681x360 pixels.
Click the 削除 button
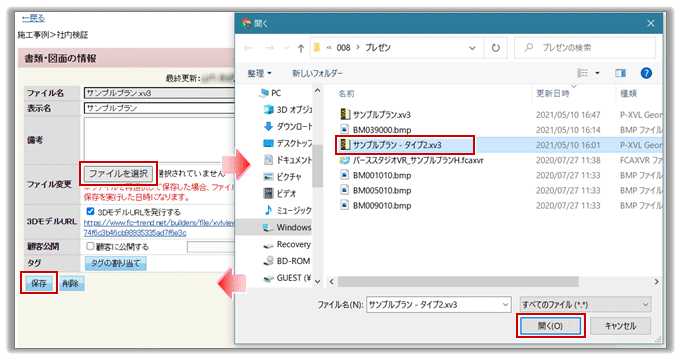pos(71,283)
